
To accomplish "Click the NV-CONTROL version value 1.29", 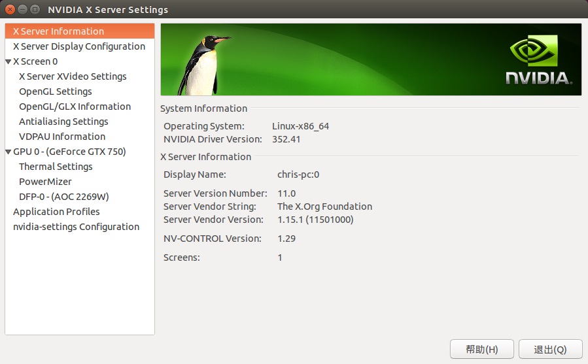I will [286, 239].
